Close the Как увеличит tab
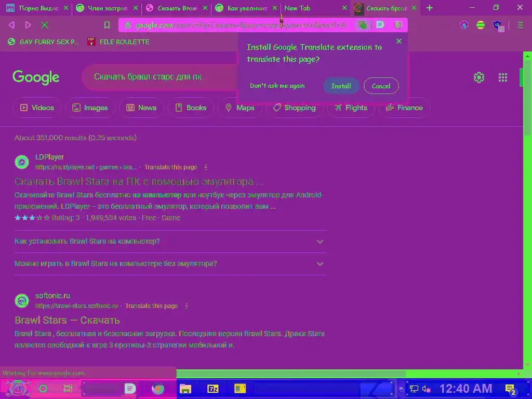The height and width of the screenshot is (399, 532). (x=275, y=8)
